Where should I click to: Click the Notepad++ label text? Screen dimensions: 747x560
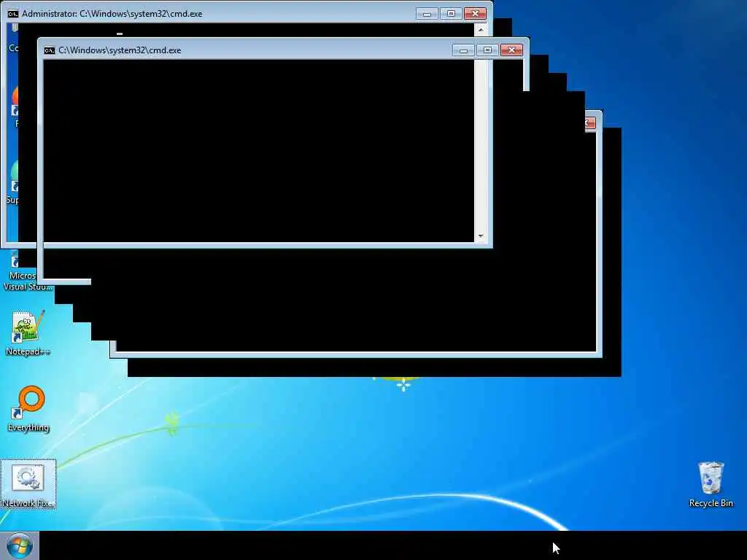pyautogui.click(x=28, y=352)
